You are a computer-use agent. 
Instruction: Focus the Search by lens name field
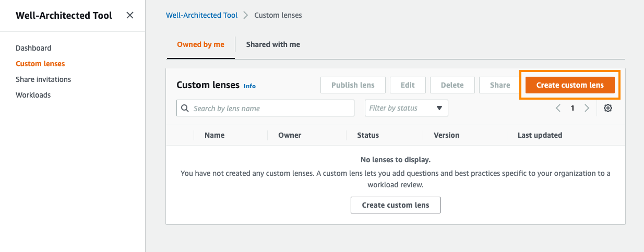coord(266,108)
